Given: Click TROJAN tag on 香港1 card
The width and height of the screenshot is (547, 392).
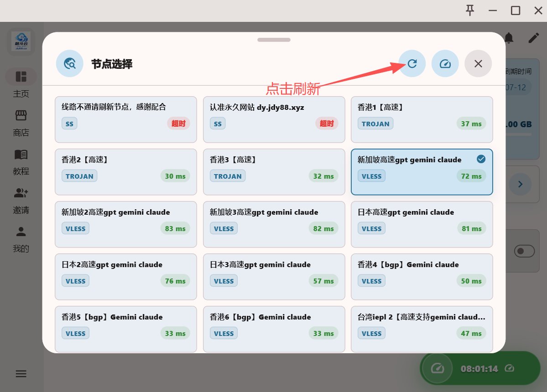Looking at the screenshot, I should coord(375,124).
